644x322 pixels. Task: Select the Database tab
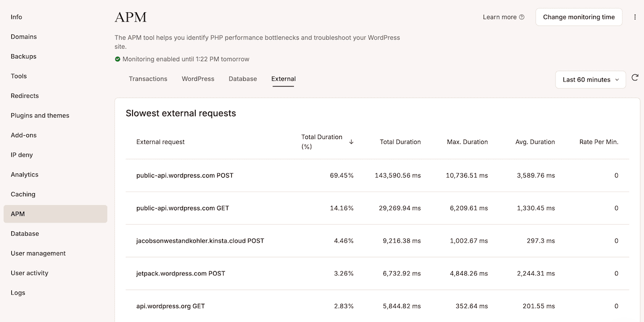coord(243,78)
